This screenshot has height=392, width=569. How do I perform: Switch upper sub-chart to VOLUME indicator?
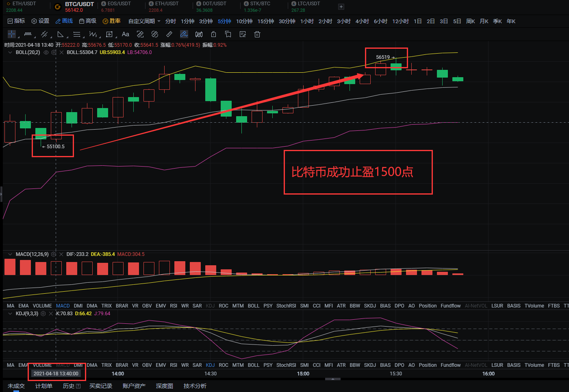(x=42, y=306)
